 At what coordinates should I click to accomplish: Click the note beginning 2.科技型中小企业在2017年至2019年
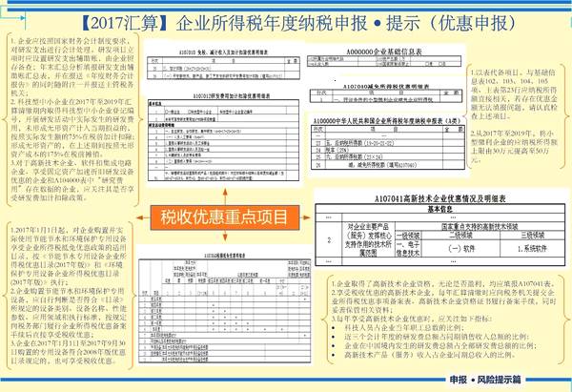point(72,128)
